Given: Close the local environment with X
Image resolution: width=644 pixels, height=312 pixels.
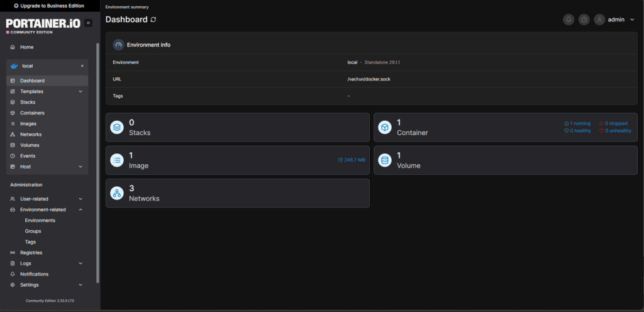Looking at the screenshot, I should pos(82,66).
